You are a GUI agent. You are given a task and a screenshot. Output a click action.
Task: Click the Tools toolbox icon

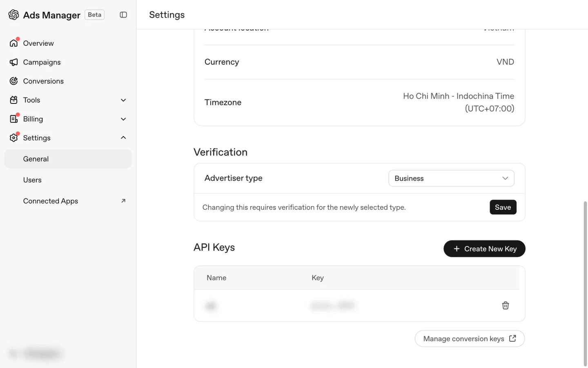point(13,100)
